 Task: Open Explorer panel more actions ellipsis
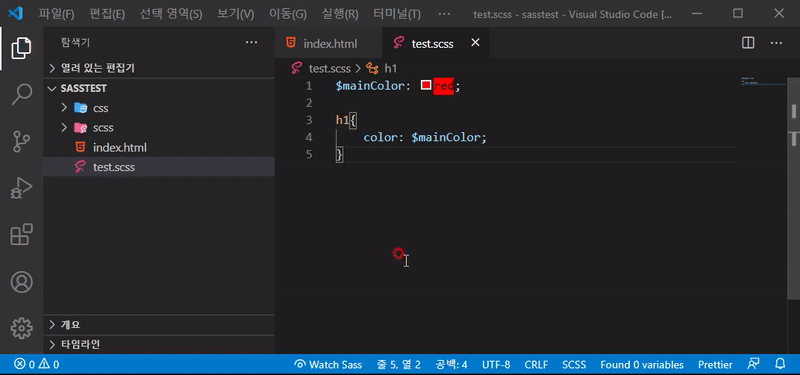pos(252,42)
